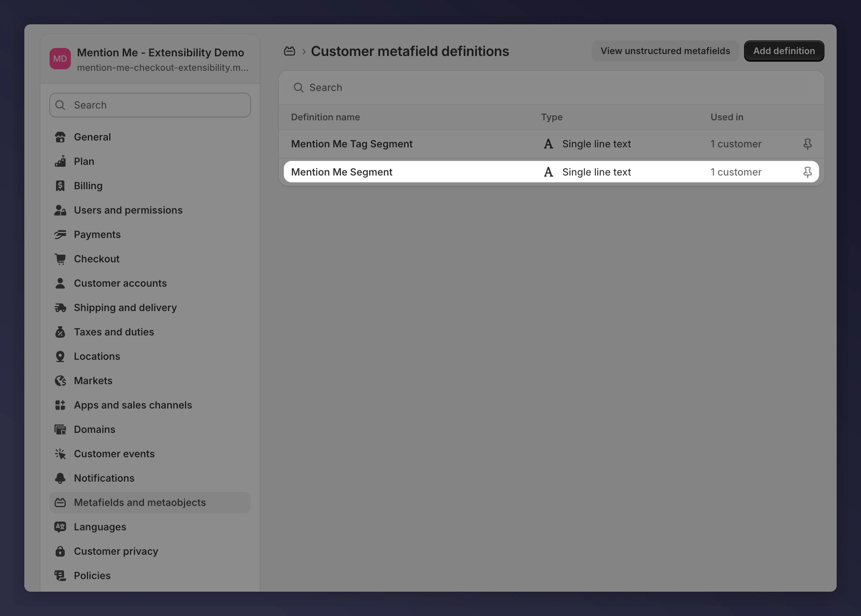The height and width of the screenshot is (616, 861).
Task: Open Checkout settings
Action: 150,259
